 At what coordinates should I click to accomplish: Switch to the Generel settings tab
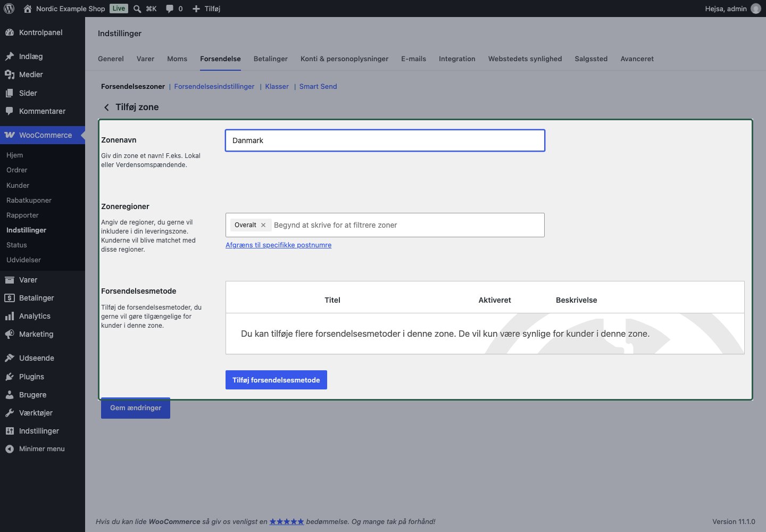pos(111,59)
